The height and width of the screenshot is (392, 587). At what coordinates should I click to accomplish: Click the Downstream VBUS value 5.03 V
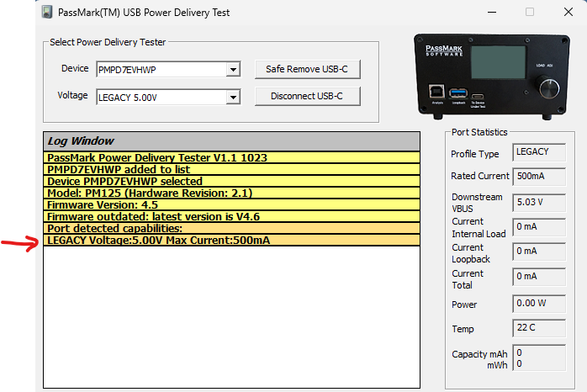pos(539,203)
